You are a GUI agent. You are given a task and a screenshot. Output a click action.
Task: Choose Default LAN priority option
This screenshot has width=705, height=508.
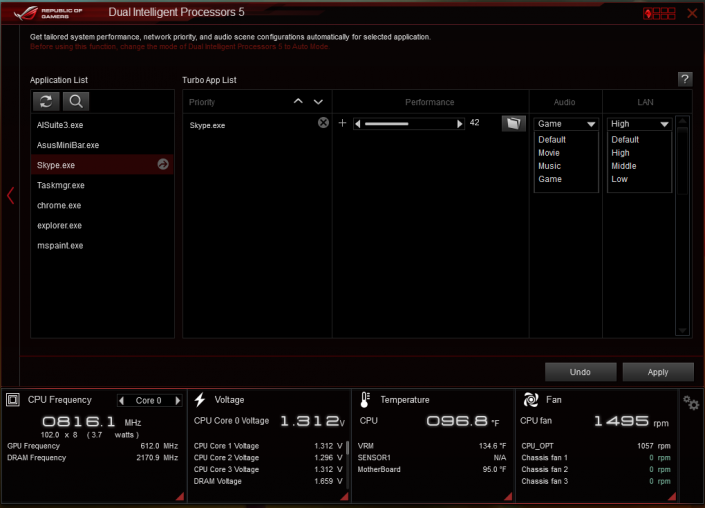click(x=625, y=140)
